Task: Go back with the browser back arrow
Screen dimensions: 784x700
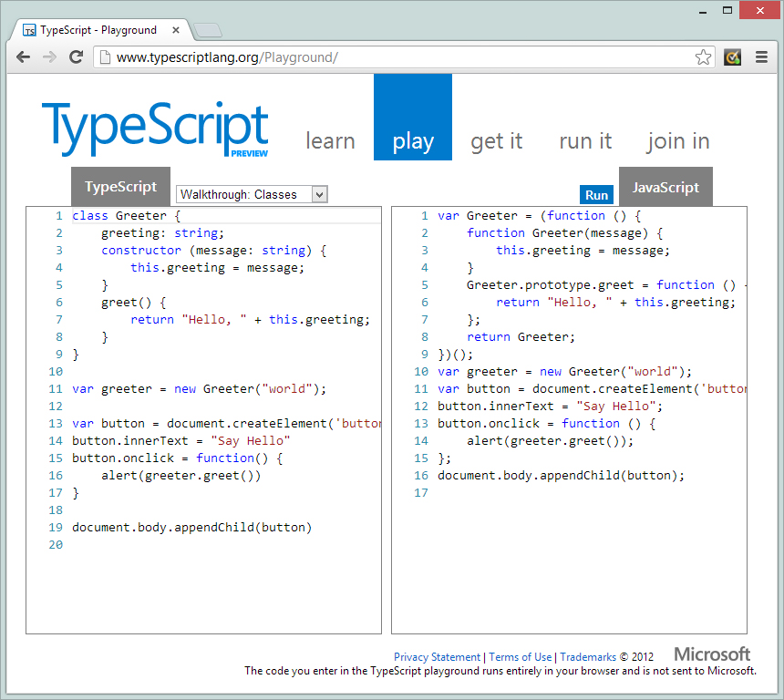Action: click(x=23, y=57)
